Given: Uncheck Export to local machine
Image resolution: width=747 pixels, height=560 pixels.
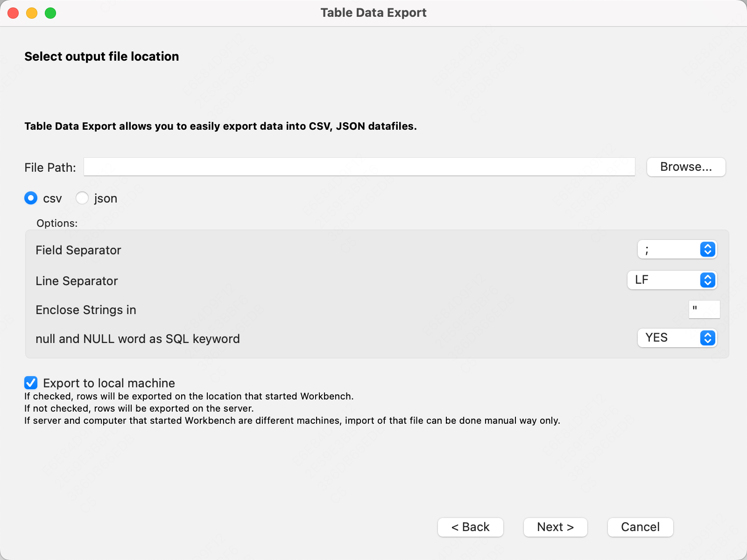Looking at the screenshot, I should tap(30, 383).
